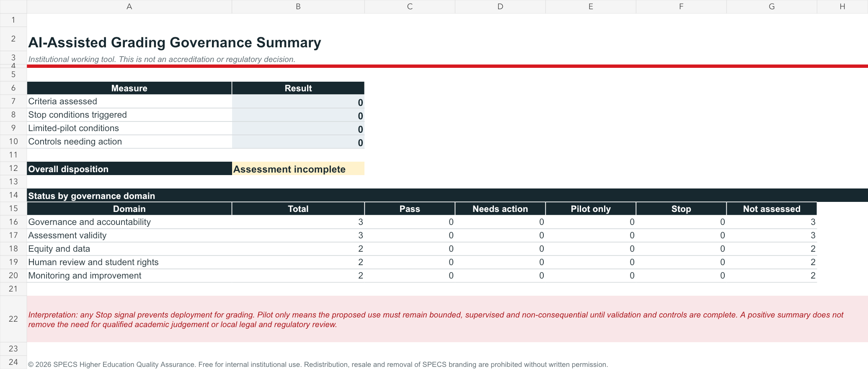
Task: Click the Pilot only value for Human review row
Action: tap(591, 262)
